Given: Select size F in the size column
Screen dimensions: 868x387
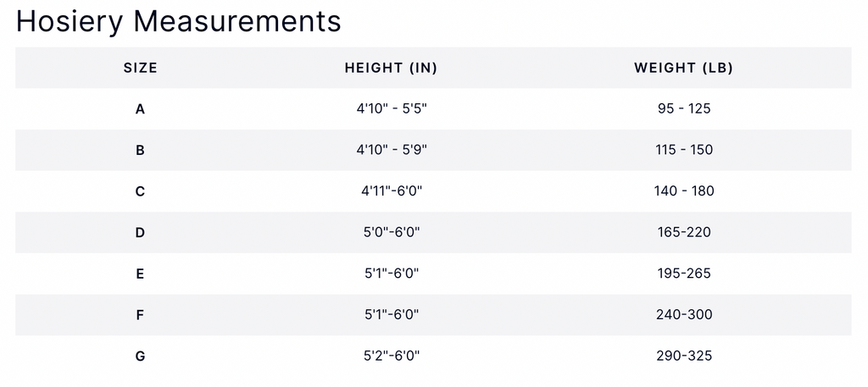Looking at the screenshot, I should tap(140, 315).
